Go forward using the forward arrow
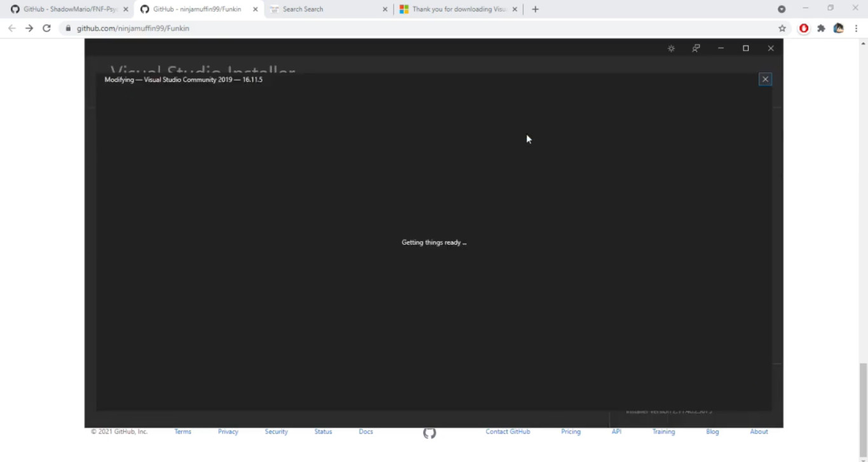Image resolution: width=868 pixels, height=462 pixels. click(x=29, y=28)
